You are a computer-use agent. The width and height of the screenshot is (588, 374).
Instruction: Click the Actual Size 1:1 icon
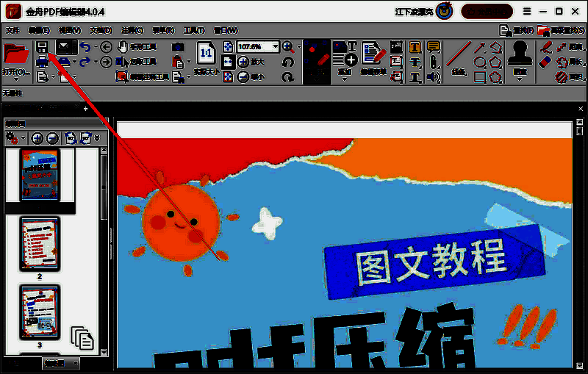(x=206, y=53)
